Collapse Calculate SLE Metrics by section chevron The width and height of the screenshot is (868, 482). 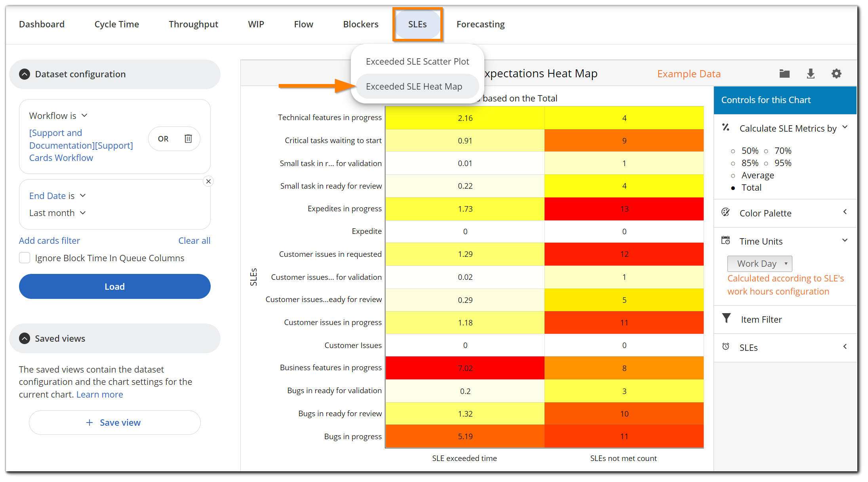point(845,127)
